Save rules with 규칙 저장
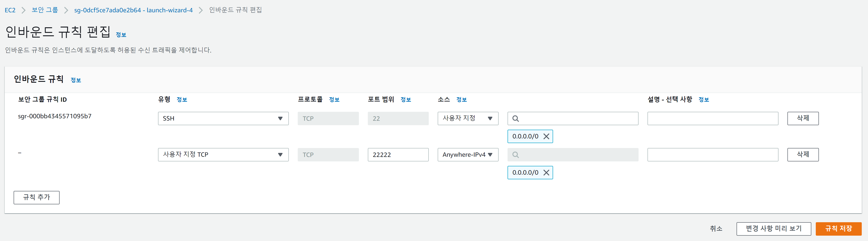The image size is (868, 241). coord(839,229)
